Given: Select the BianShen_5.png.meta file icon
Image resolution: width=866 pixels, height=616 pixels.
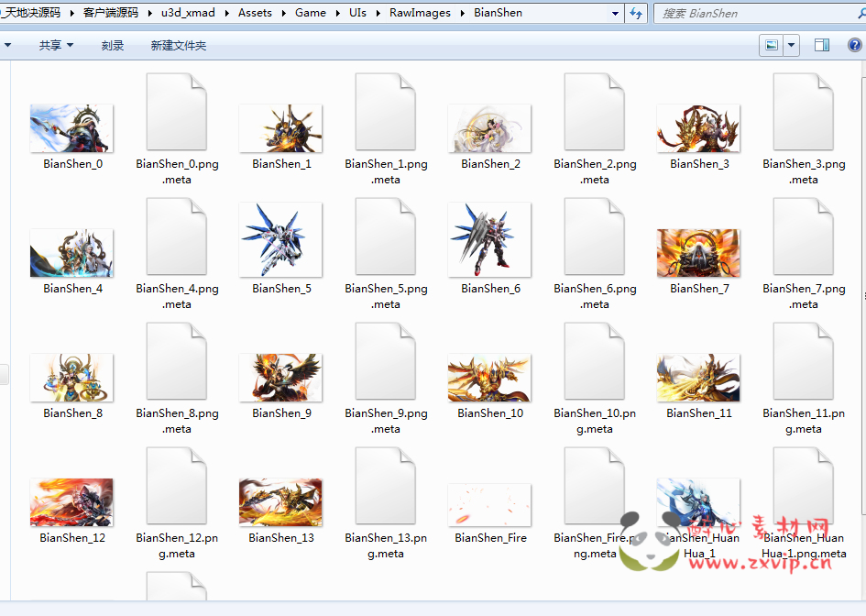Looking at the screenshot, I should click(386, 236).
